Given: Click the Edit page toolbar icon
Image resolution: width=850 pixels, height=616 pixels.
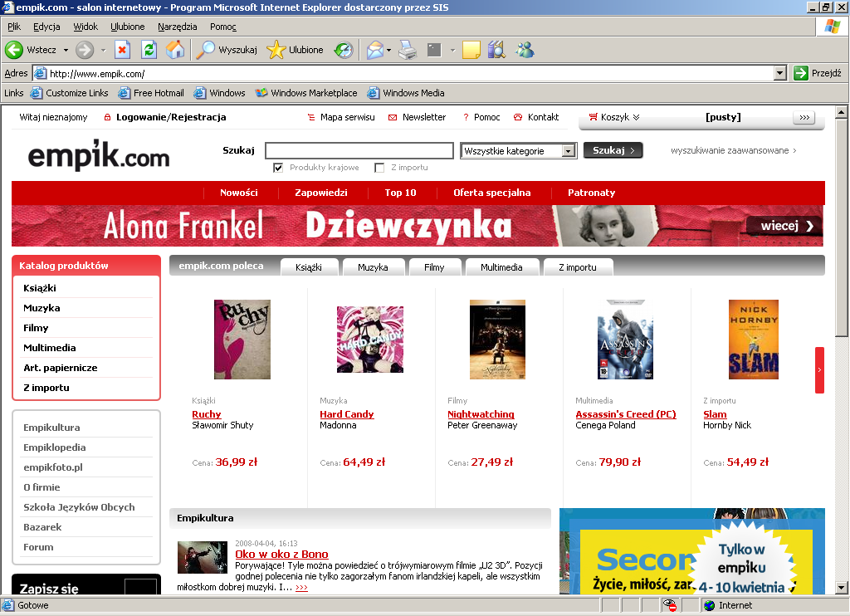Looking at the screenshot, I should (x=434, y=50).
